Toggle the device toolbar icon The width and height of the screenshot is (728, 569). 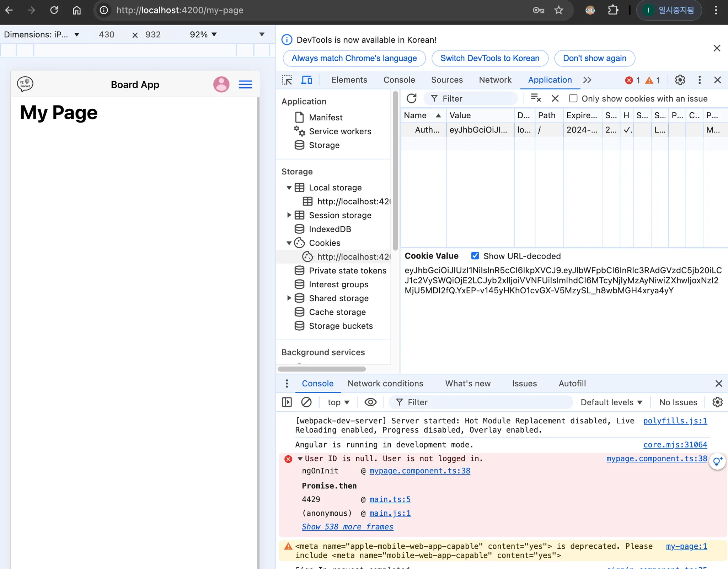pyautogui.click(x=306, y=80)
